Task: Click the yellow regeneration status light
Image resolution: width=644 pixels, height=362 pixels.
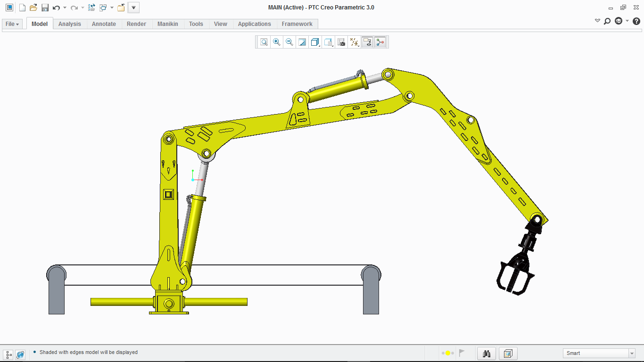Action: coord(447,353)
